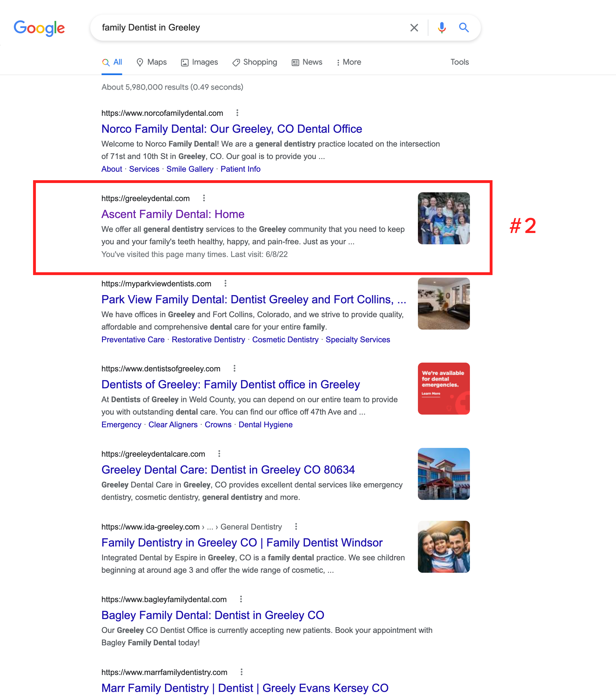Open Preventative Care sitelink
The width and height of the screenshot is (616, 697).
[x=133, y=340]
